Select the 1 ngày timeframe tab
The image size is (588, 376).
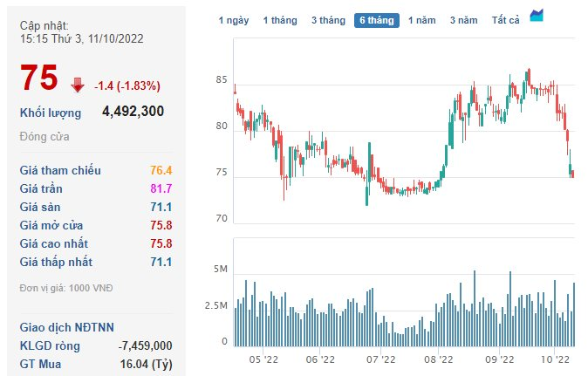pos(234,20)
